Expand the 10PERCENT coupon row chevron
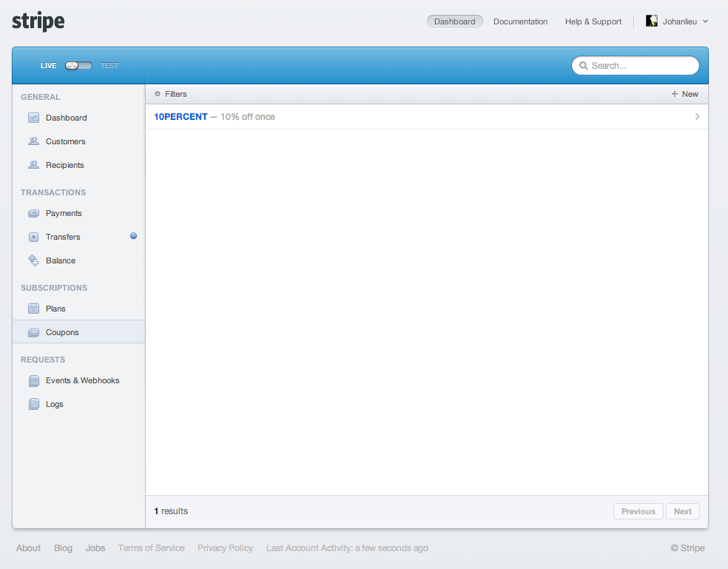Image resolution: width=728 pixels, height=569 pixels. (697, 117)
